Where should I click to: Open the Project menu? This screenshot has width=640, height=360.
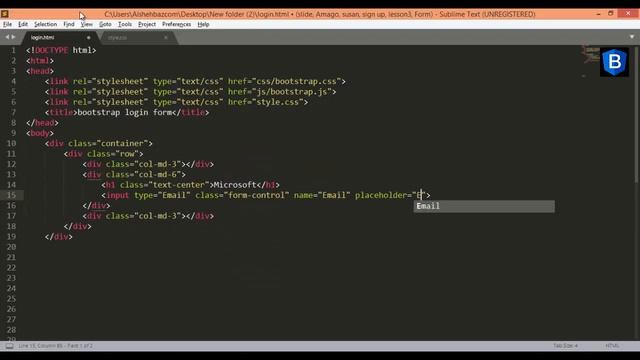pos(147,24)
